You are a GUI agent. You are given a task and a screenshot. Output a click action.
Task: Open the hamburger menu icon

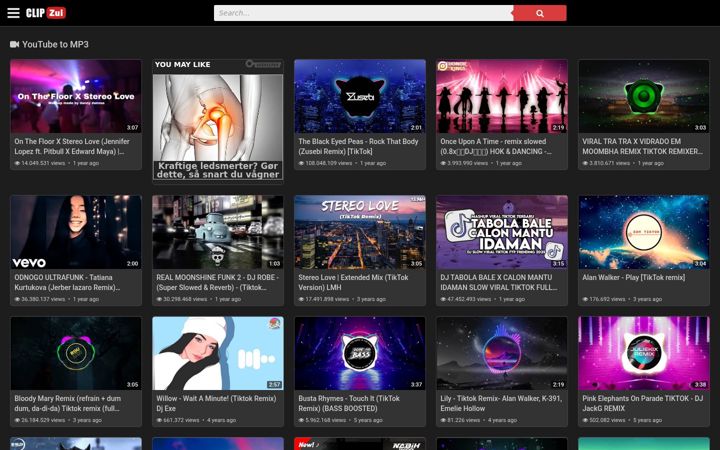pos(13,13)
